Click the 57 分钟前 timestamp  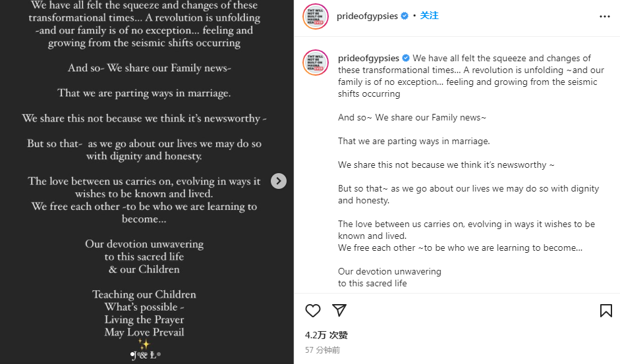click(323, 350)
